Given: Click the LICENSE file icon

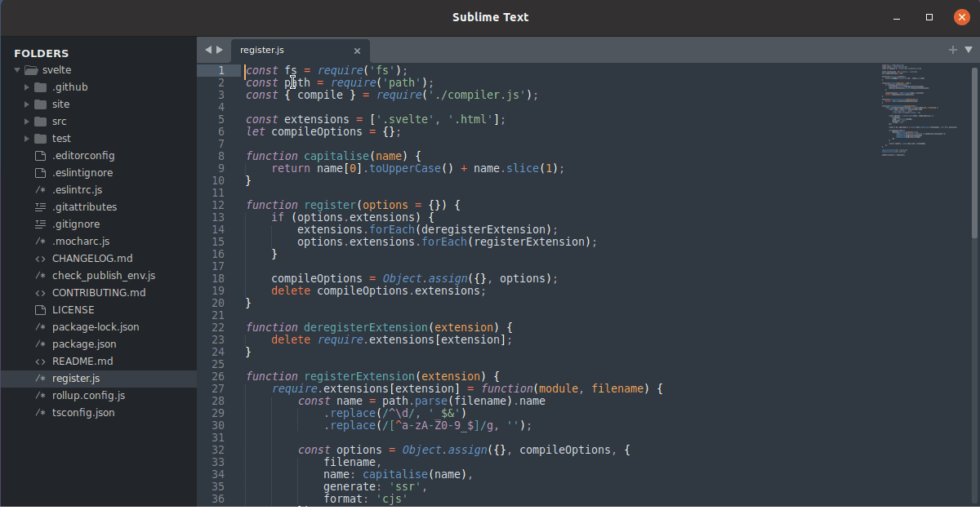Looking at the screenshot, I should click(41, 310).
